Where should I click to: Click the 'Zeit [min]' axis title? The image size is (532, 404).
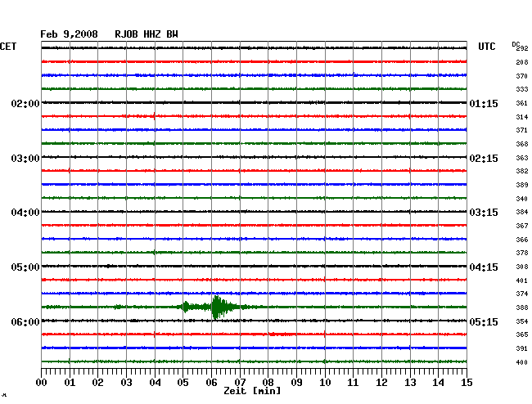pos(252,391)
